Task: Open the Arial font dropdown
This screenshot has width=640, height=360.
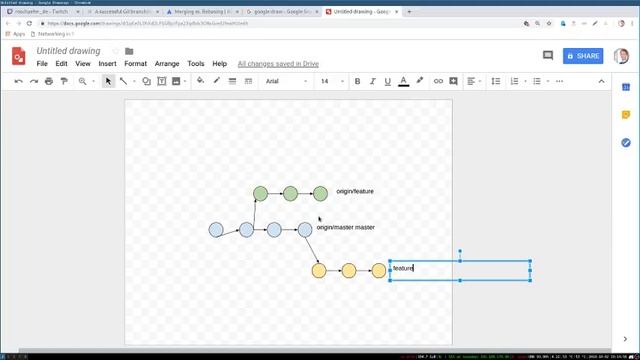Action: pyautogui.click(x=287, y=81)
